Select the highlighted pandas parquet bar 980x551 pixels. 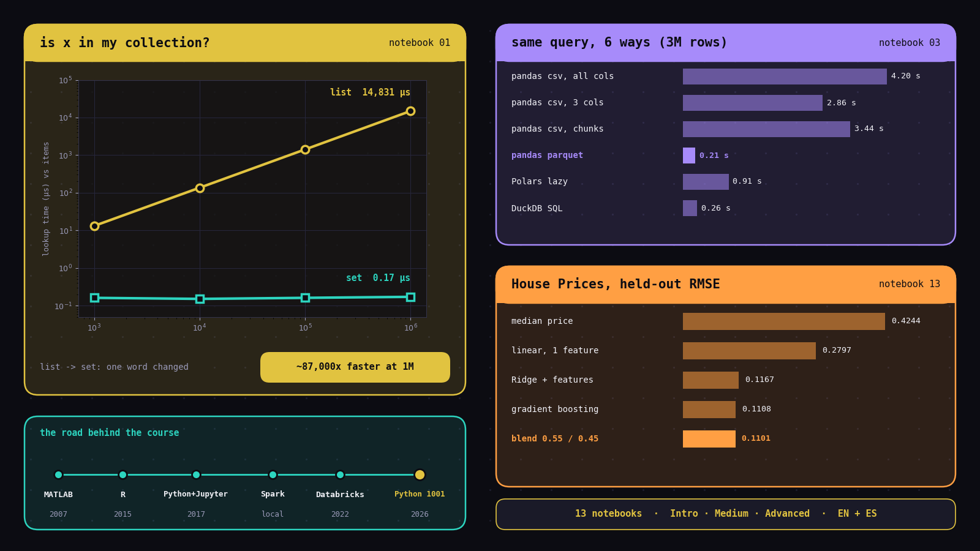[689, 156]
